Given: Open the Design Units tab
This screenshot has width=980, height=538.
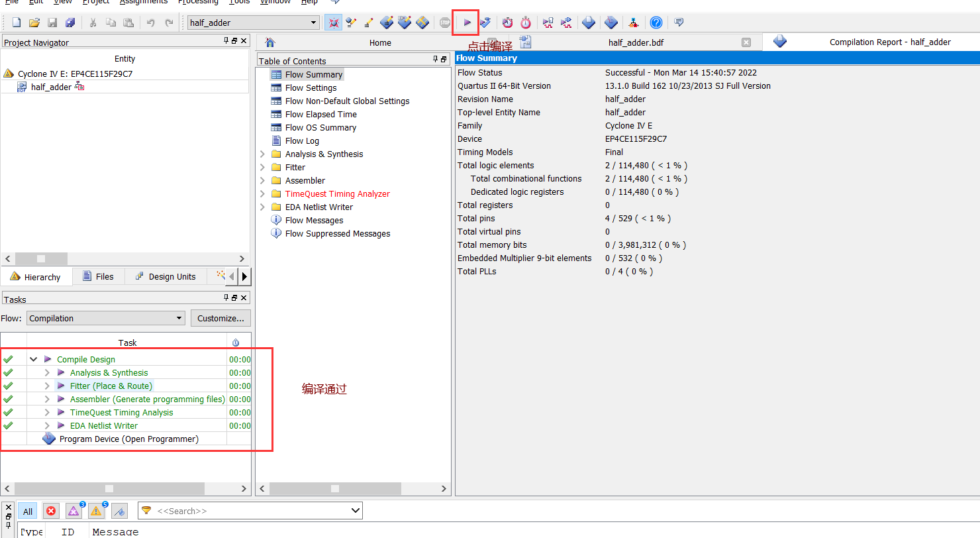Looking at the screenshot, I should click(x=166, y=276).
